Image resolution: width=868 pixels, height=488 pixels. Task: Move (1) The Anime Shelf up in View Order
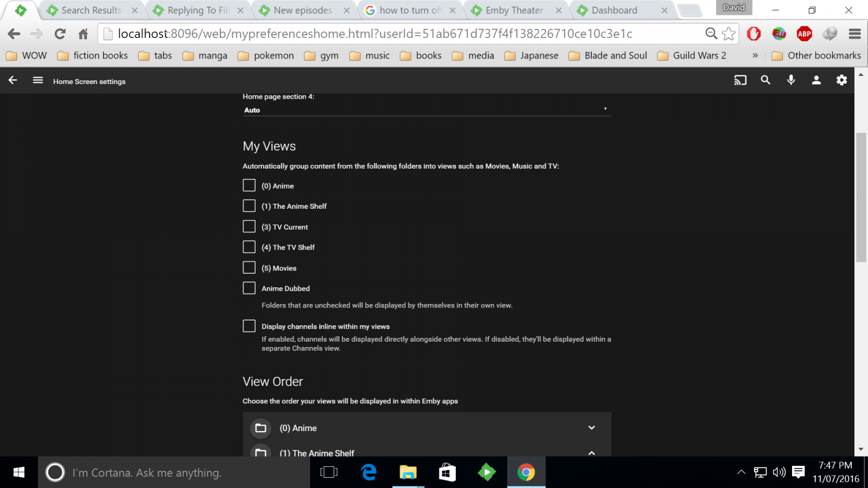tap(592, 453)
